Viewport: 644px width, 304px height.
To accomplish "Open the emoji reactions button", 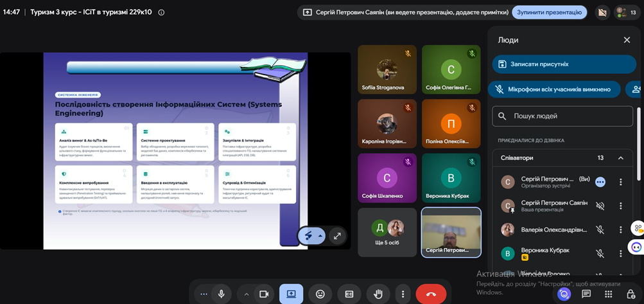I will (320, 294).
